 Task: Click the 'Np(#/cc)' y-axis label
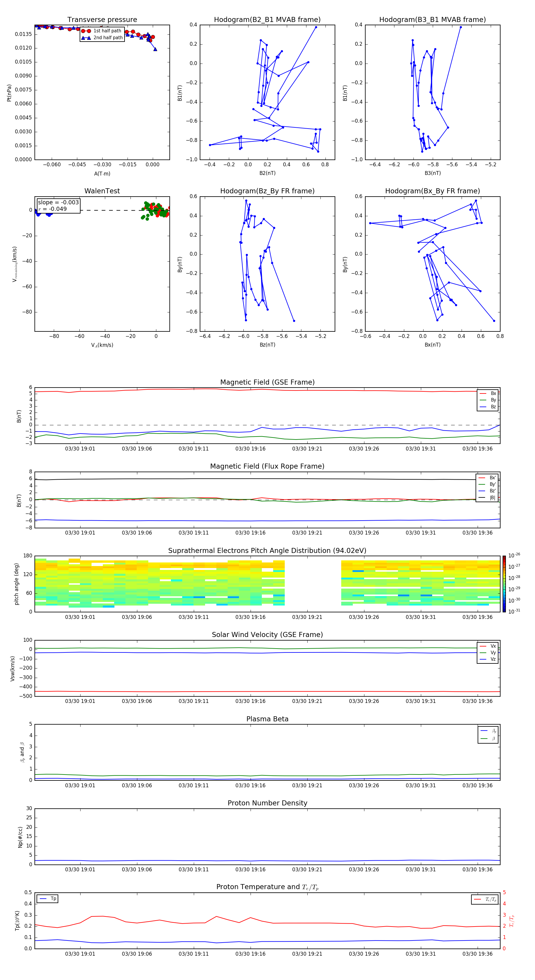coord(20,837)
